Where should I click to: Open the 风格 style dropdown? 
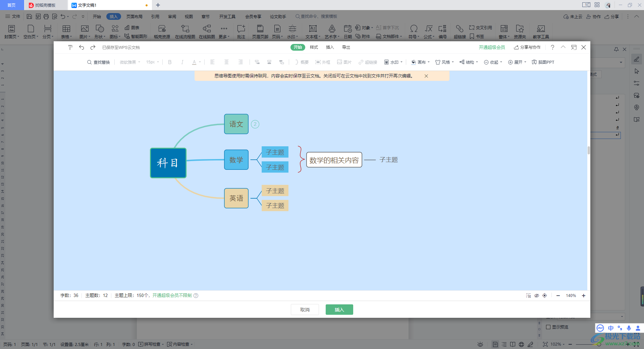coord(444,62)
